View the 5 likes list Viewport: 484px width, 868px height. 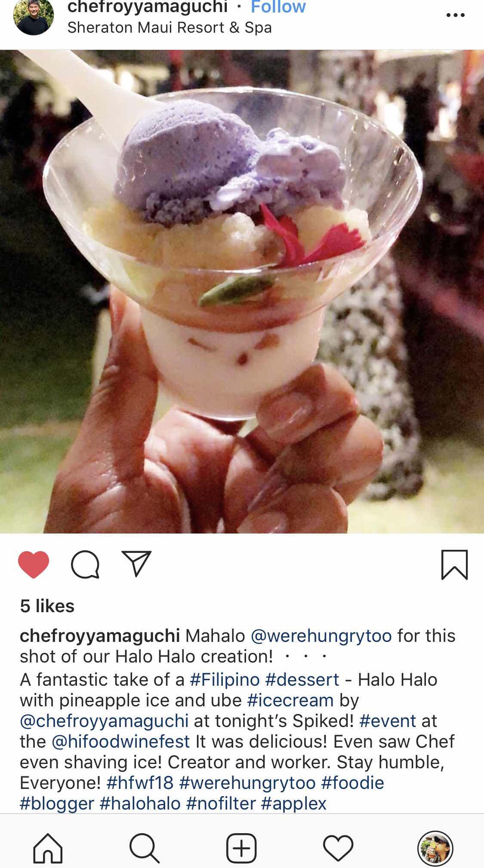tap(47, 606)
